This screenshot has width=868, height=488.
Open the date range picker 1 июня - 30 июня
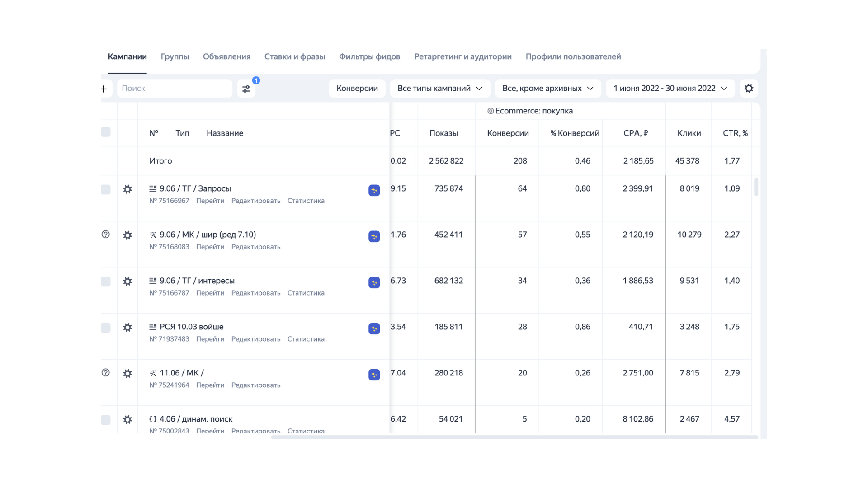pos(670,88)
